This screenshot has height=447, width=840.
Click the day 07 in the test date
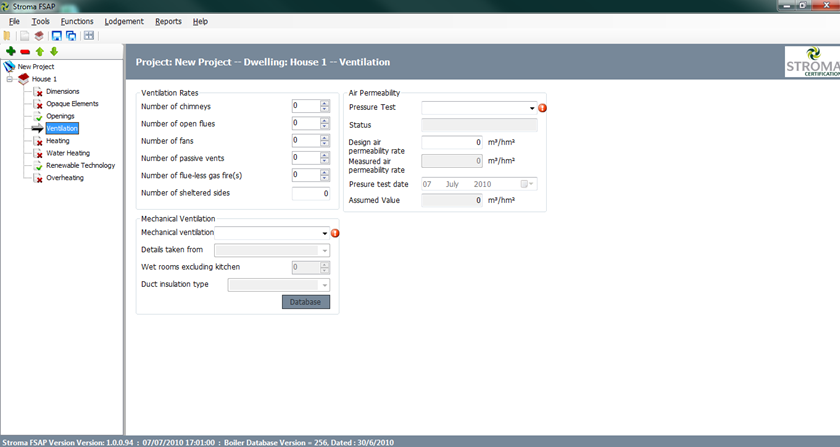point(427,184)
